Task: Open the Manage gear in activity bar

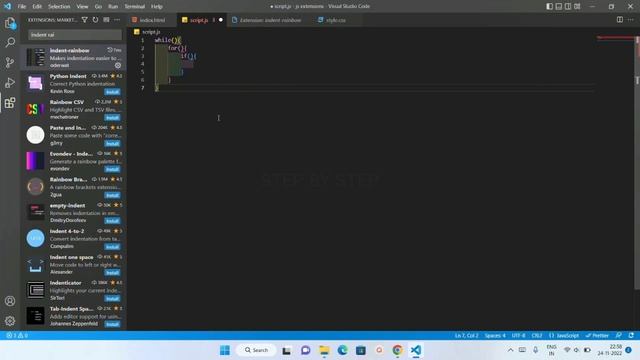Action: [x=10, y=321]
